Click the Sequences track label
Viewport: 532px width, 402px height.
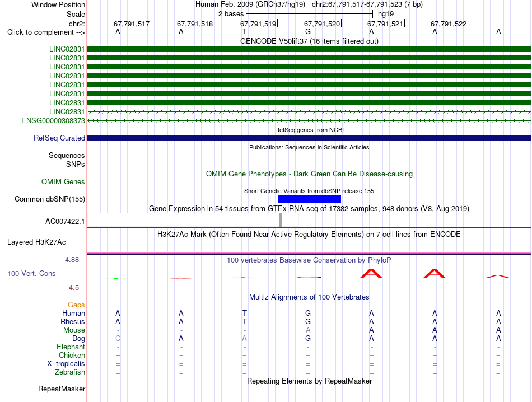click(x=67, y=156)
